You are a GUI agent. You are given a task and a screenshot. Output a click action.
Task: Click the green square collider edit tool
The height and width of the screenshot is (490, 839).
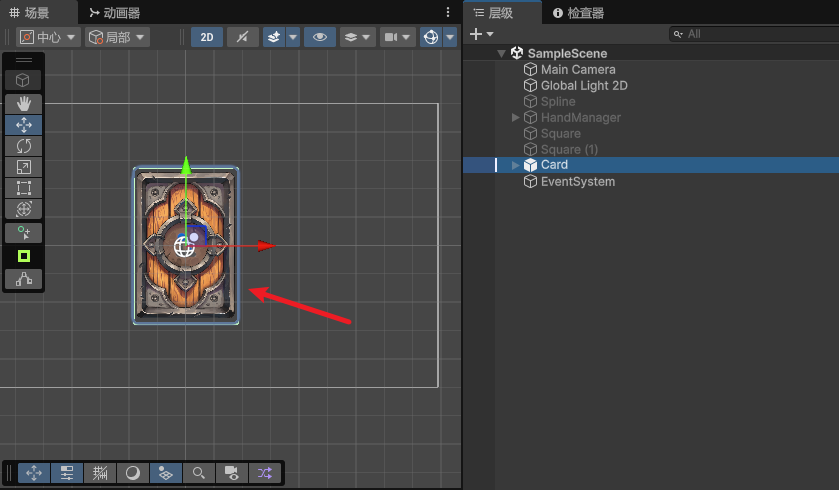[x=24, y=256]
